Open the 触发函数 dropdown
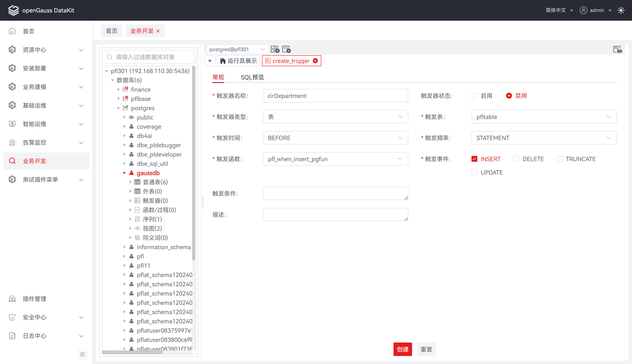The height and width of the screenshot is (364, 632). tap(335, 159)
